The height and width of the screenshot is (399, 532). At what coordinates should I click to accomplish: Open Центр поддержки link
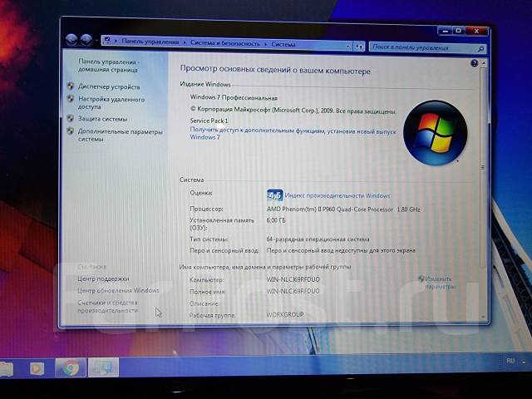point(103,278)
